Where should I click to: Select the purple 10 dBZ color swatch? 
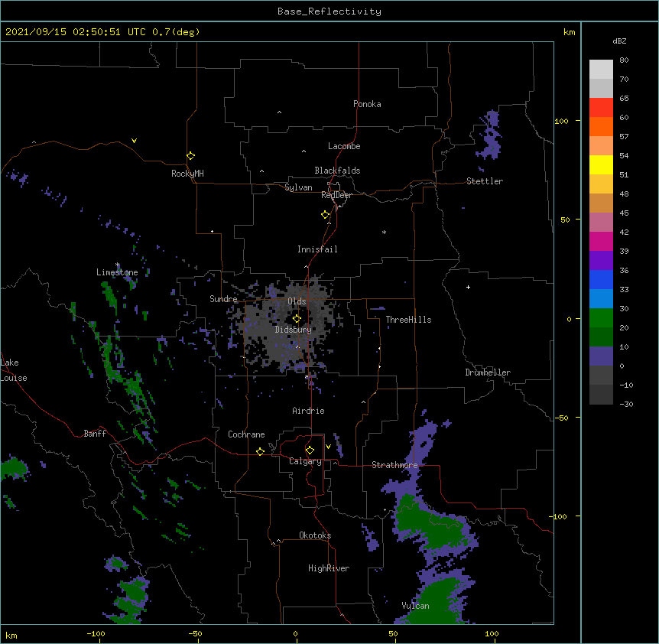[x=601, y=356]
